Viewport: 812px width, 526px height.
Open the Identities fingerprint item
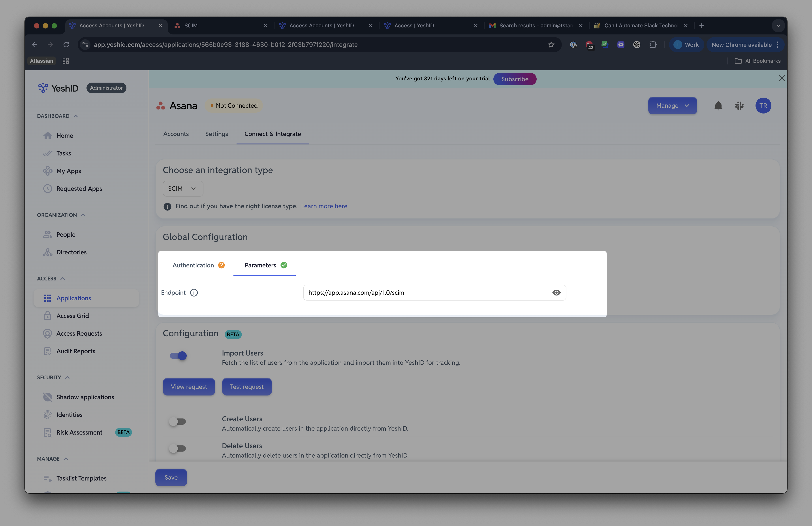pyautogui.click(x=70, y=415)
